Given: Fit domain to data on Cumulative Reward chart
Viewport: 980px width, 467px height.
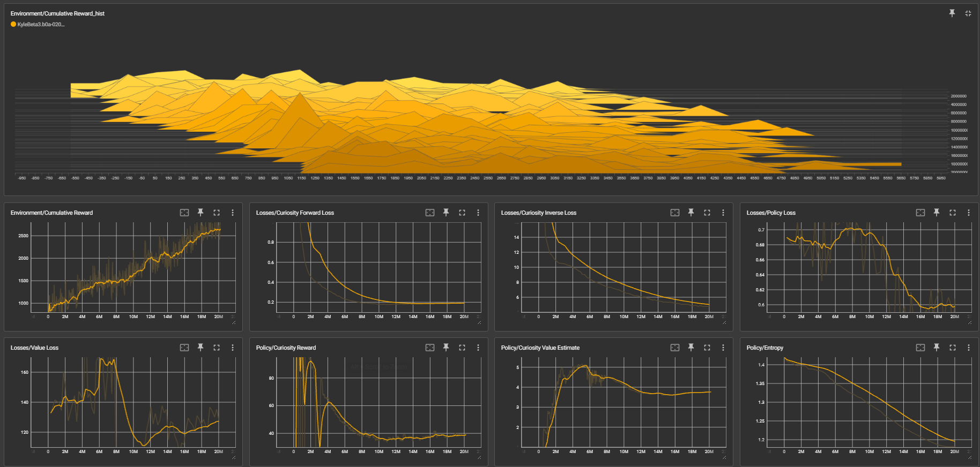Looking at the screenshot, I should pos(184,213).
